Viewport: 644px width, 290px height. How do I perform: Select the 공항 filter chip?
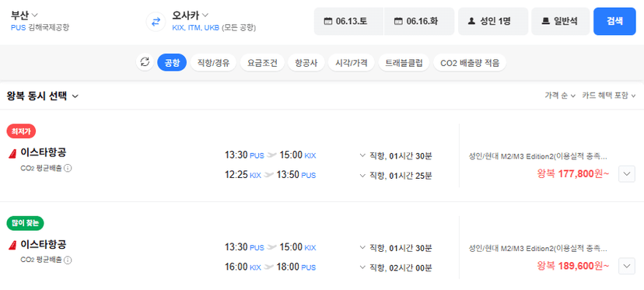pyautogui.click(x=172, y=63)
